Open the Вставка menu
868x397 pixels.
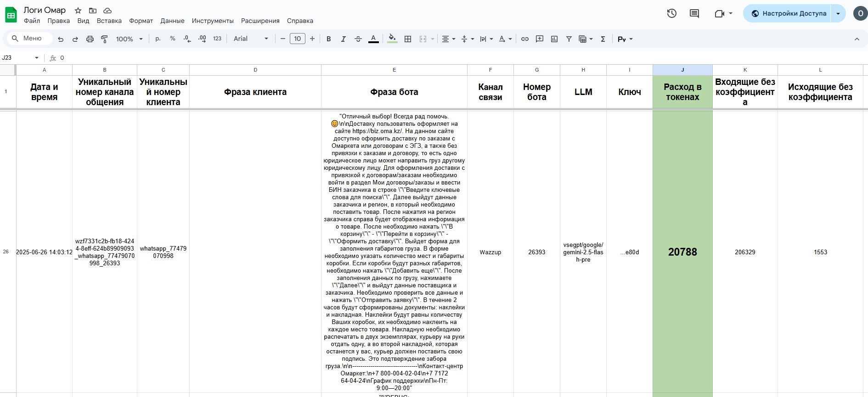(109, 21)
